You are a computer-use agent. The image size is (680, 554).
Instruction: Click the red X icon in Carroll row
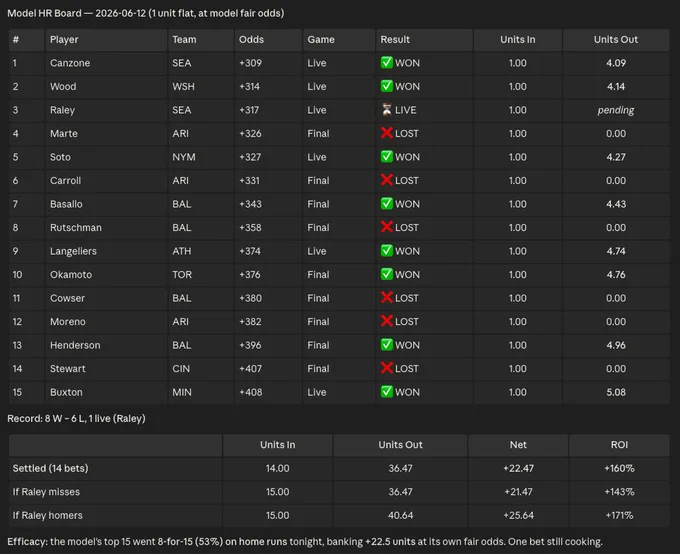[x=387, y=180]
